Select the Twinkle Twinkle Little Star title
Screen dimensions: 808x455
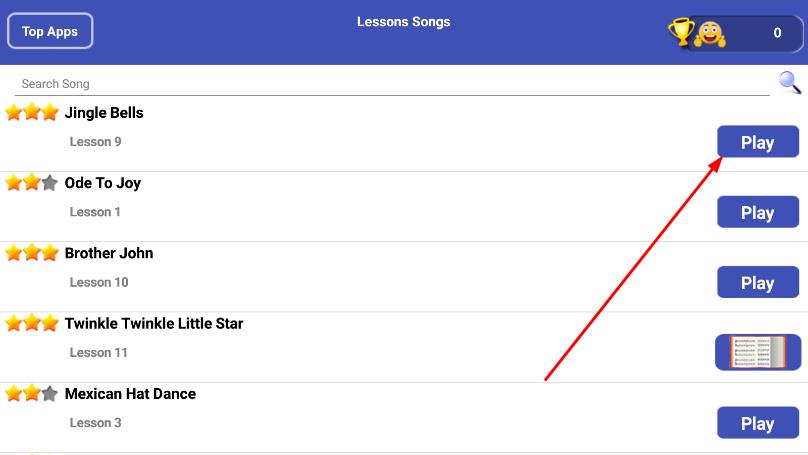[154, 324]
